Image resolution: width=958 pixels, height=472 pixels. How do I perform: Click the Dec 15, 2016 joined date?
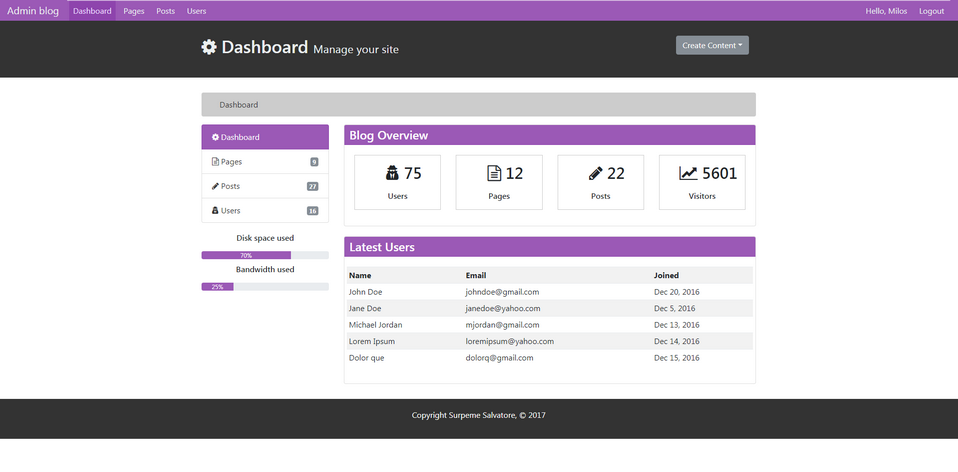(676, 358)
